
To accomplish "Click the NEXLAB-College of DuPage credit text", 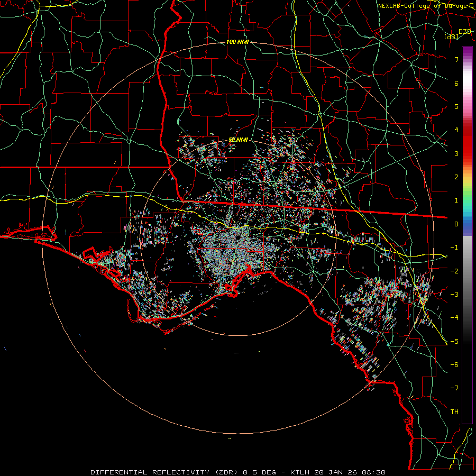I will click(x=426, y=6).
